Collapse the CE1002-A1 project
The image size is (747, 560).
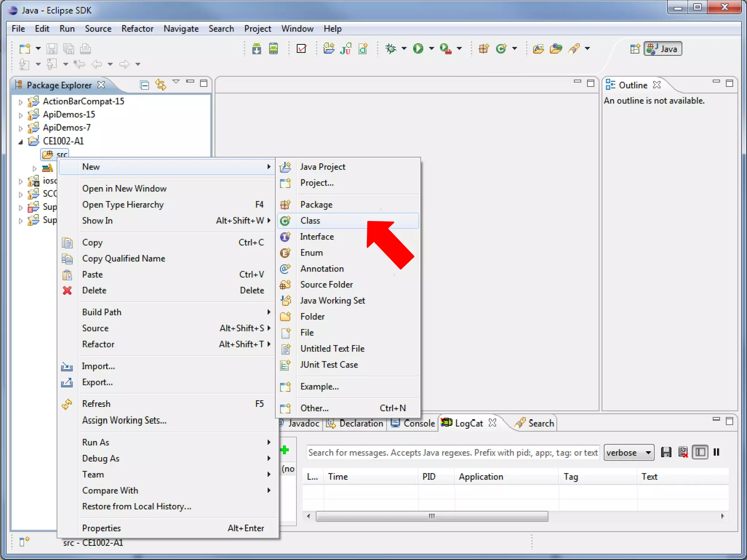tap(21, 141)
